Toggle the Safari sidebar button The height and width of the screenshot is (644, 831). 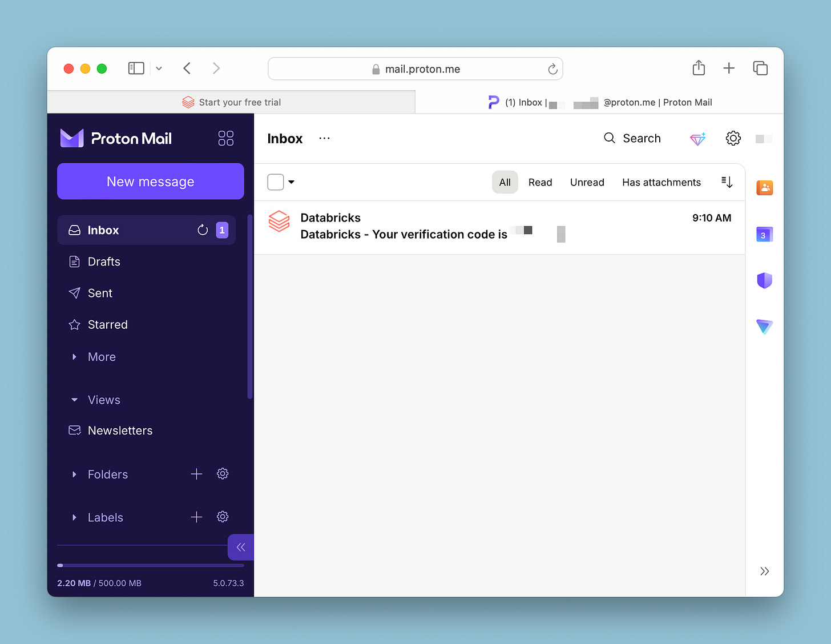pyautogui.click(x=136, y=69)
